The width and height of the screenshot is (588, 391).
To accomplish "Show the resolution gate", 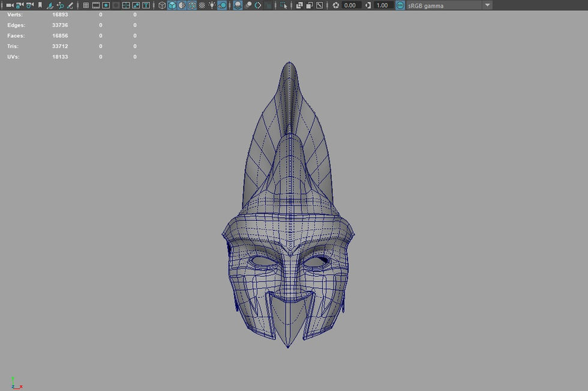I will (x=105, y=5).
